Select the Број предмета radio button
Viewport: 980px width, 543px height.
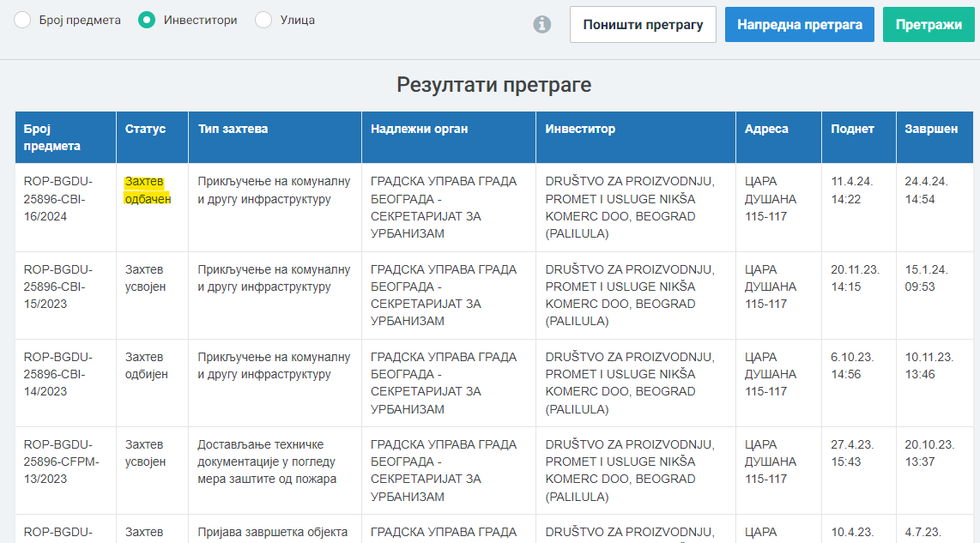tap(22, 20)
